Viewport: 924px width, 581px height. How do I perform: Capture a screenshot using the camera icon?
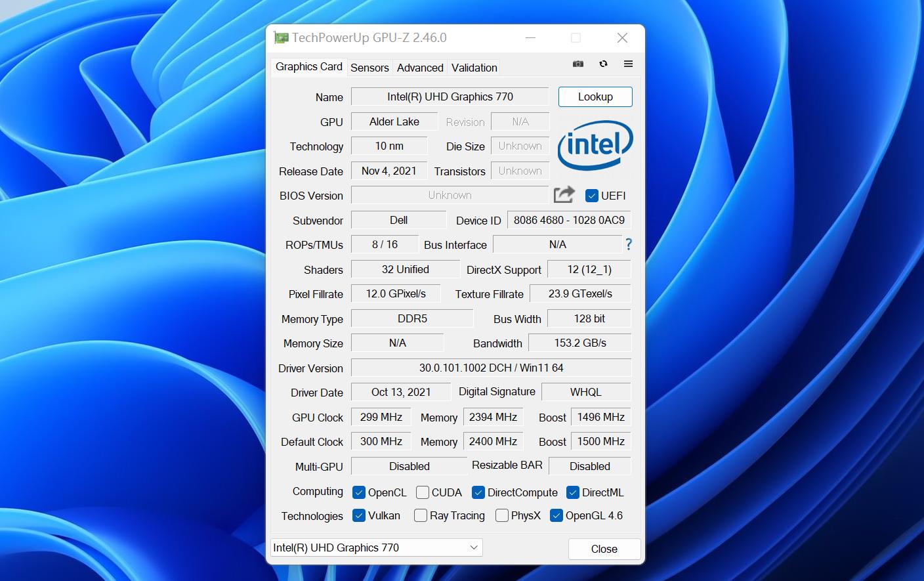pyautogui.click(x=578, y=64)
